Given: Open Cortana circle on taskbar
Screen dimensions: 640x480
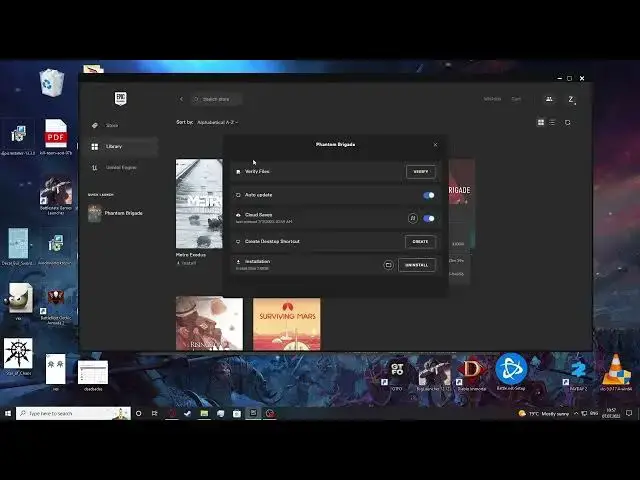Looking at the screenshot, I should [138, 413].
